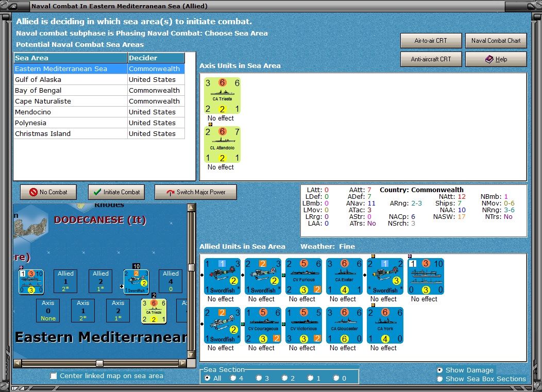
Task: Click the No Combat button
Action: pos(48,192)
